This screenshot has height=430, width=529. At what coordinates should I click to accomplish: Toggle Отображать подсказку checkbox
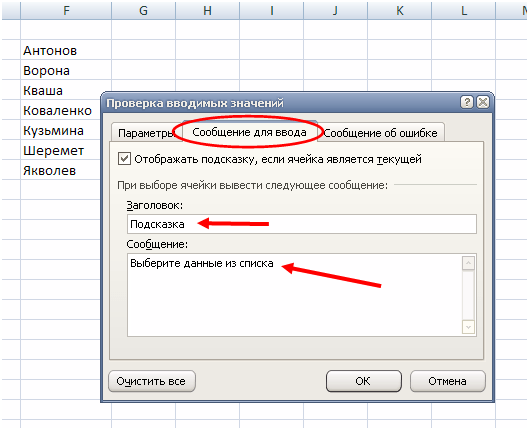pos(124,159)
